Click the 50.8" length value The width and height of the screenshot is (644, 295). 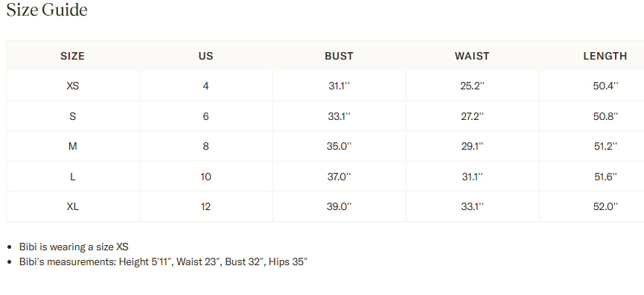pyautogui.click(x=605, y=116)
